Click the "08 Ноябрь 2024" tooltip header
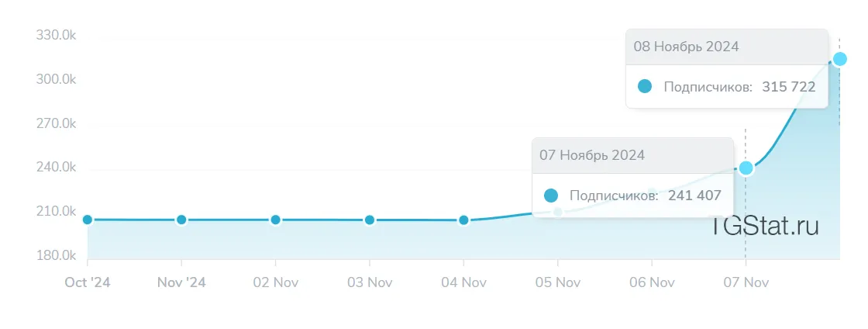Screen dimensions: 868x329 pos(686,47)
